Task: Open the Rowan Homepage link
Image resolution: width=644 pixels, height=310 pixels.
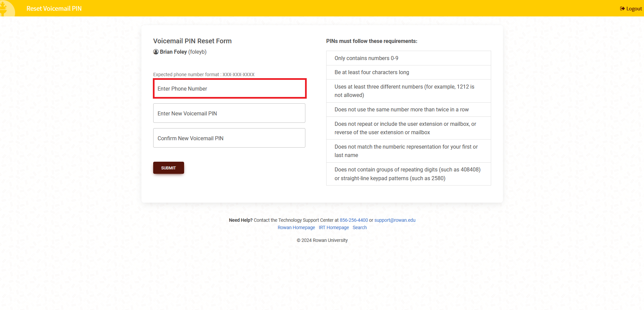Action: coord(296,227)
